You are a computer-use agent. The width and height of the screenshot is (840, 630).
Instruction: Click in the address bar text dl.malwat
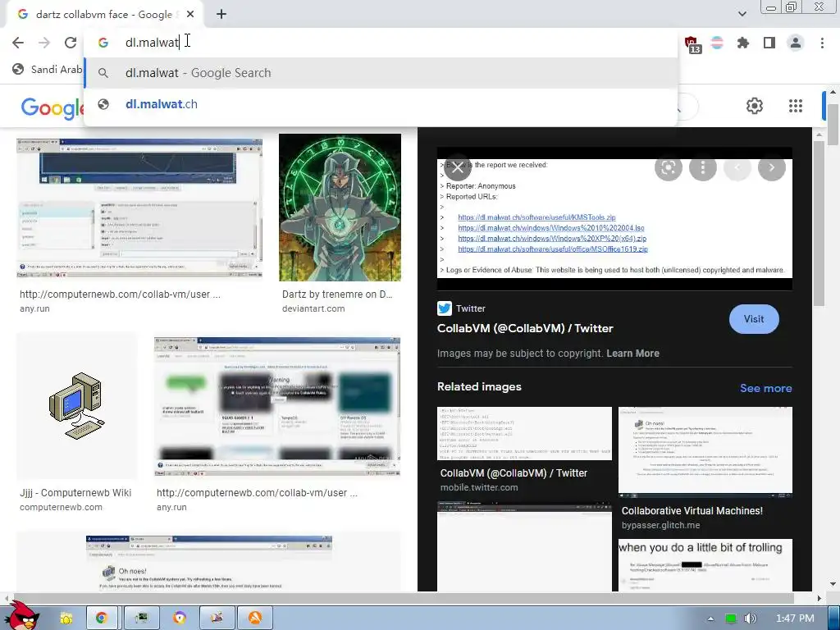click(152, 43)
